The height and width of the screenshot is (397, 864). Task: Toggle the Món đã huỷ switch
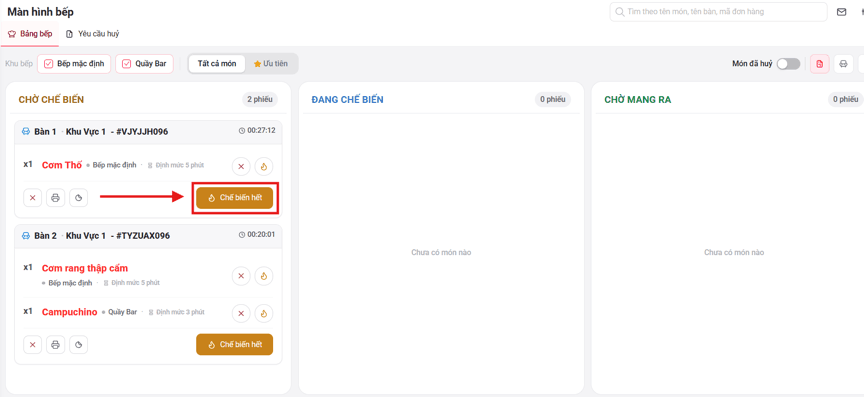pos(788,64)
